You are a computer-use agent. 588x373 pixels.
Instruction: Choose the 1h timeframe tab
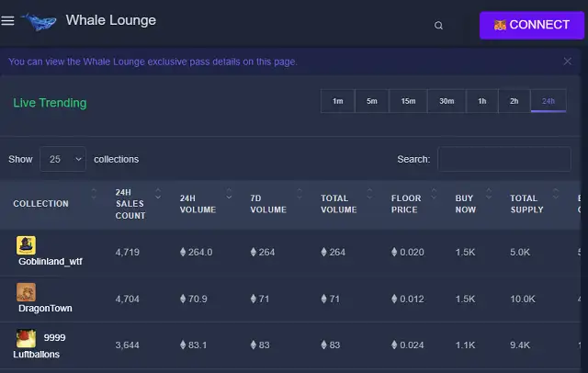(x=481, y=101)
